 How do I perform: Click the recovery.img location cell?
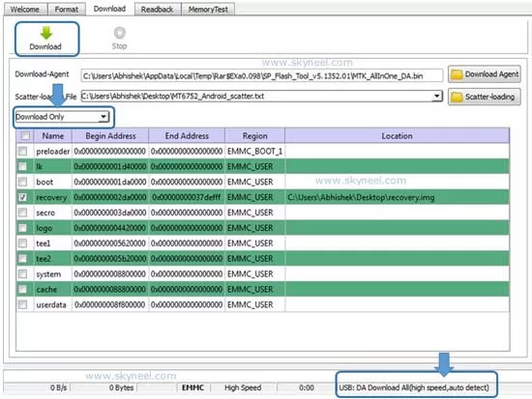[x=397, y=197]
